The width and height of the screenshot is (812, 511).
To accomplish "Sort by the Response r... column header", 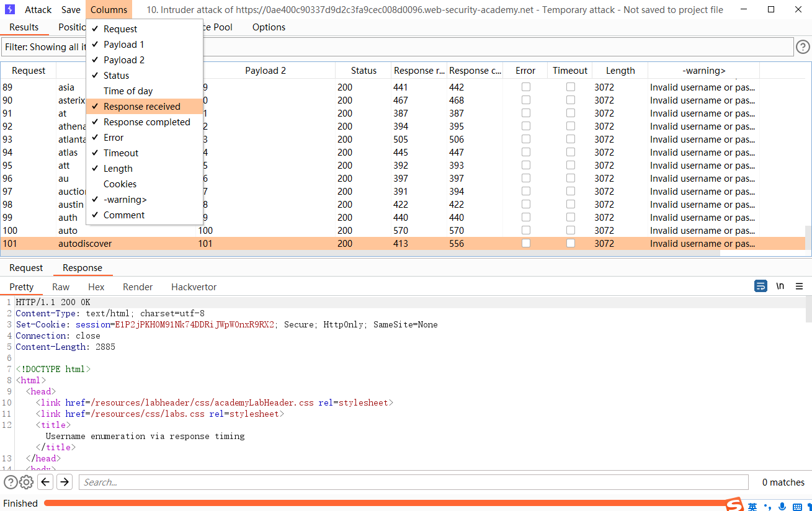I will [x=419, y=70].
